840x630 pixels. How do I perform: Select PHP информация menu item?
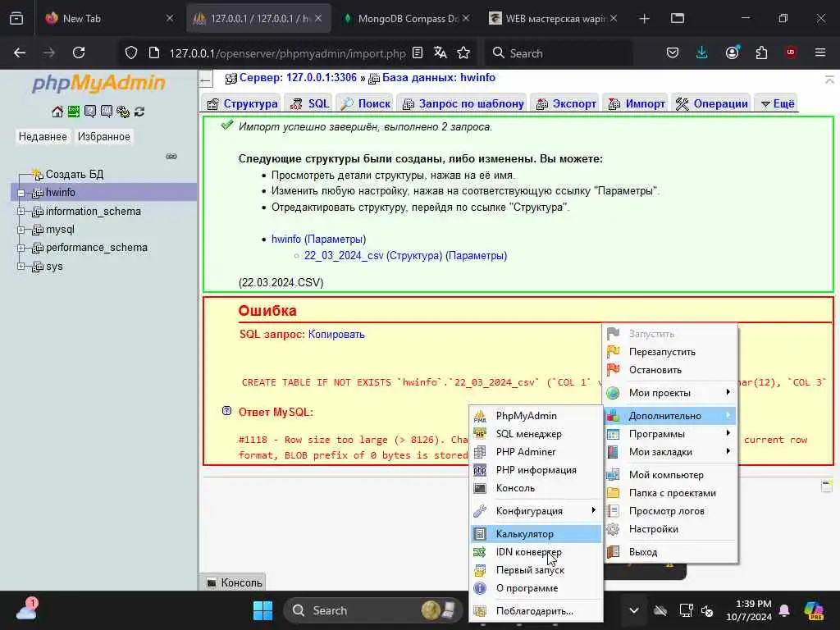coord(536,470)
